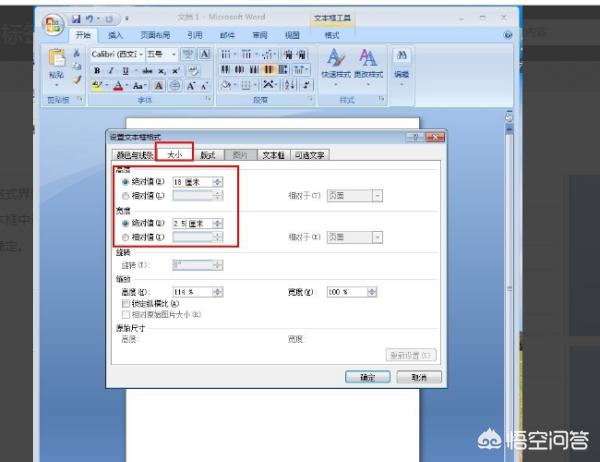
Task: Click the scale width 100 % stepper
Action: tap(372, 292)
